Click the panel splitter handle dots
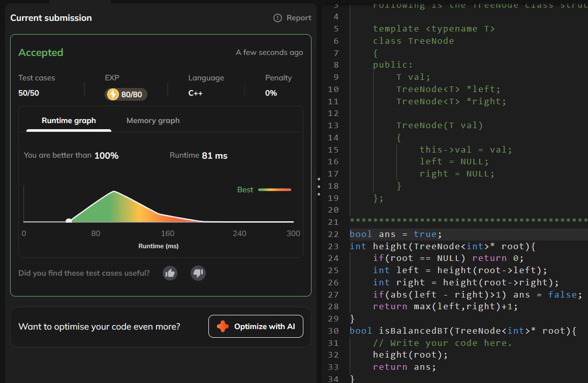The image size is (588, 383). click(x=319, y=187)
